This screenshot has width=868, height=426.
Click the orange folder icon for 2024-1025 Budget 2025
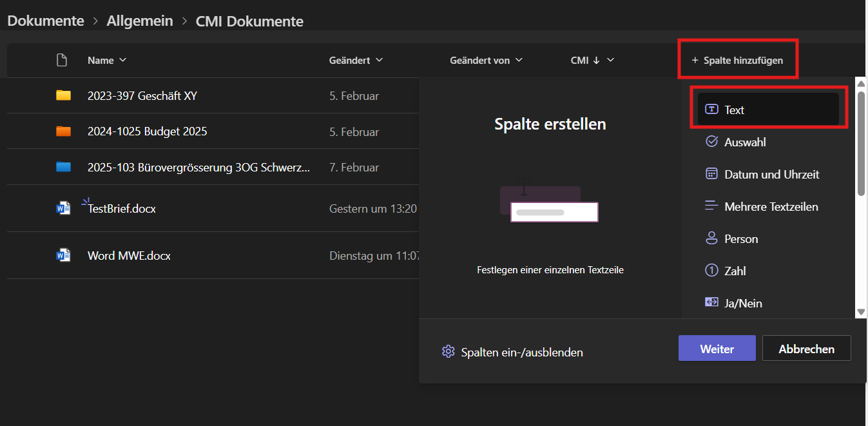pyautogui.click(x=63, y=131)
